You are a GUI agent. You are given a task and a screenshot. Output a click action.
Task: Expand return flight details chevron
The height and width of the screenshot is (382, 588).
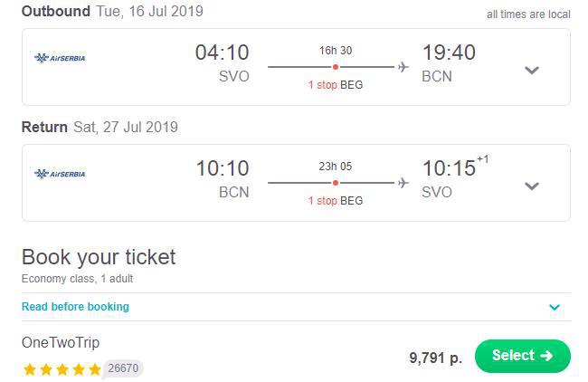532,186
